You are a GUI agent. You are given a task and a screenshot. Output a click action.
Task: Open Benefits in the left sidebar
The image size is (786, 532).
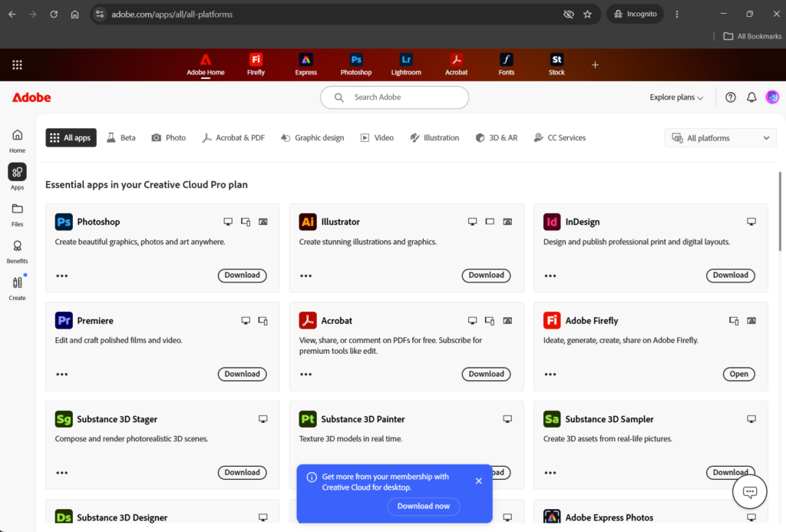click(x=17, y=252)
